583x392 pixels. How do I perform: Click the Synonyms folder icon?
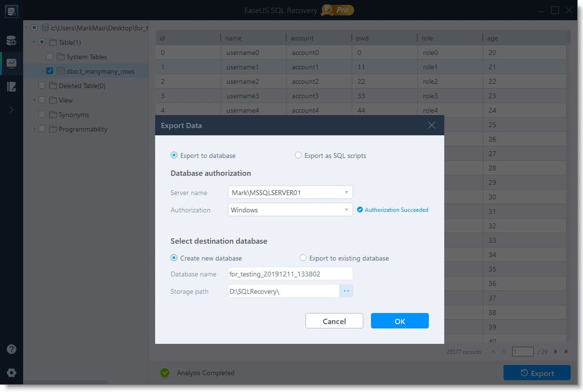tap(53, 115)
